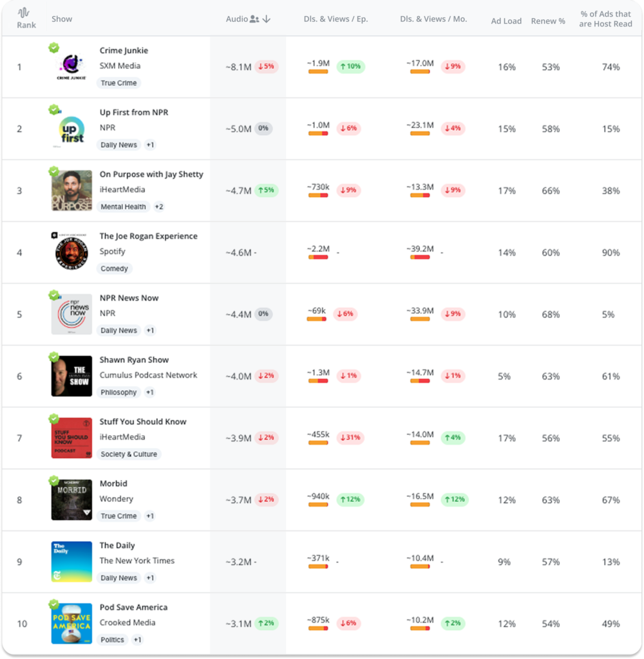644x659 pixels.
Task: Click the True Crime tag on Crime Junkie
Action: point(119,83)
